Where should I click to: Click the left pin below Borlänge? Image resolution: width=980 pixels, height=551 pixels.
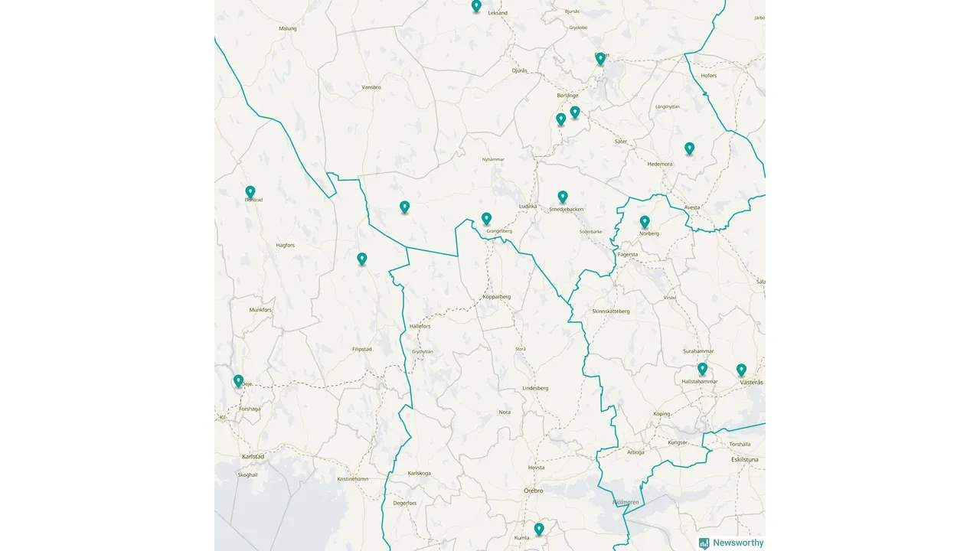pos(560,119)
